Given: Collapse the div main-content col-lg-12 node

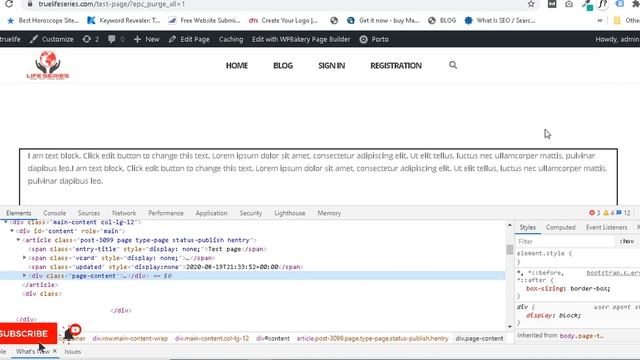Looking at the screenshot, I should coord(6,222).
